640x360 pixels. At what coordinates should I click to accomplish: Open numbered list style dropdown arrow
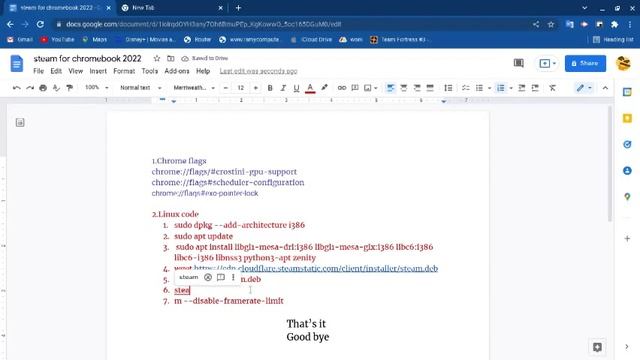tap(511, 88)
